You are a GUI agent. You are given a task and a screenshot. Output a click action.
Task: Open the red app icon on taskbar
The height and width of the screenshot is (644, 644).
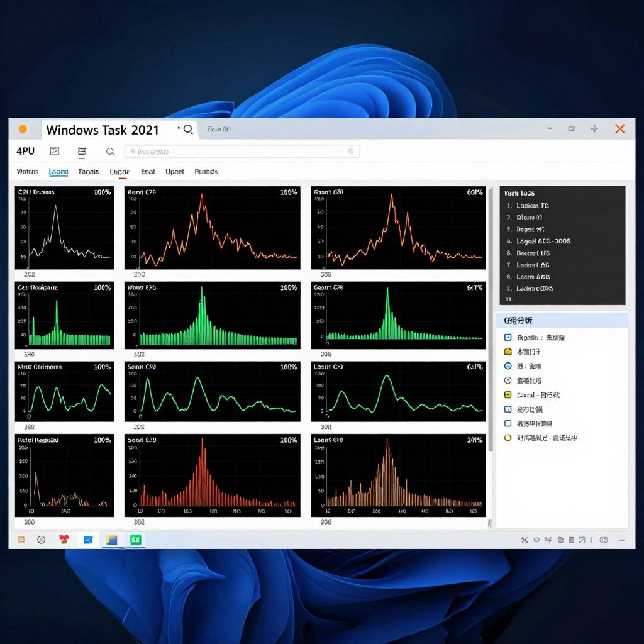coord(64,539)
